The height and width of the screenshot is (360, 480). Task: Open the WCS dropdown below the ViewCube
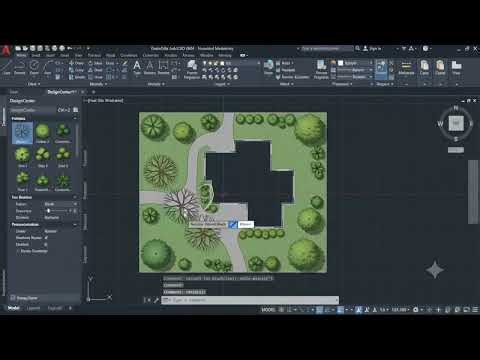click(x=456, y=150)
